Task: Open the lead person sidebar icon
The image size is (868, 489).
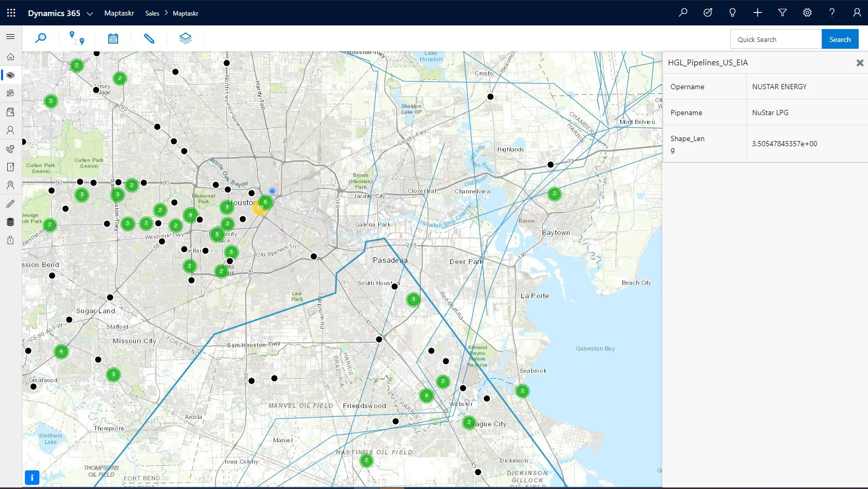Action: (10, 185)
